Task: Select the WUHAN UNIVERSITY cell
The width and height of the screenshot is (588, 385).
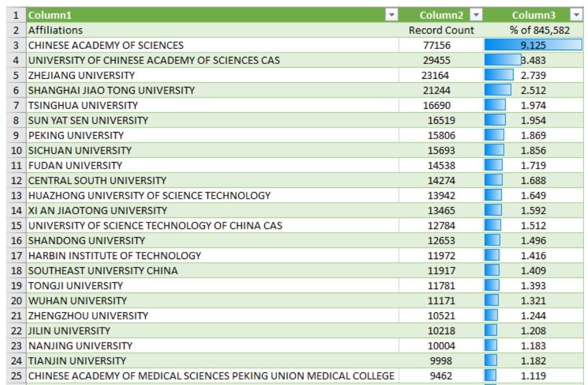Action: (x=212, y=301)
